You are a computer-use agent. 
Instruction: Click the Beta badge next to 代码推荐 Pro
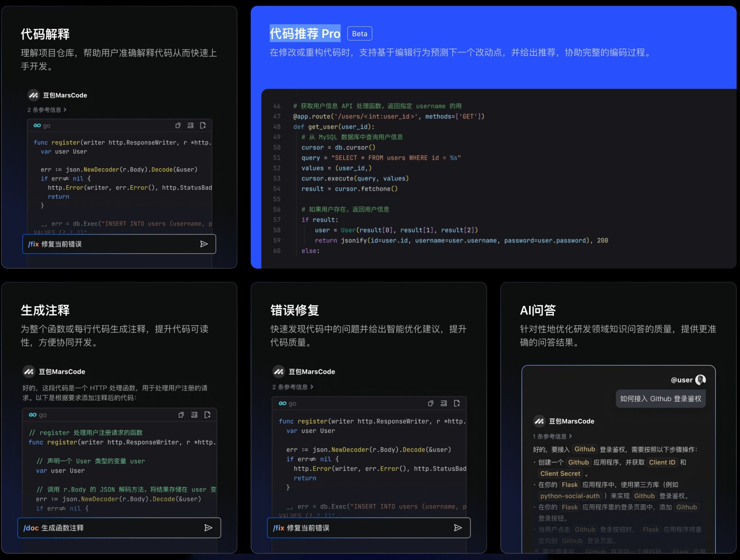pyautogui.click(x=360, y=34)
